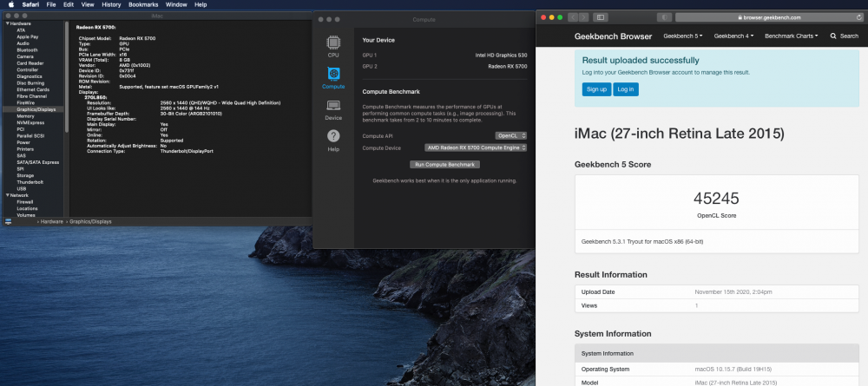Open the Geekbench Browser home link
Screen dimensions: 868x386
pyautogui.click(x=613, y=36)
